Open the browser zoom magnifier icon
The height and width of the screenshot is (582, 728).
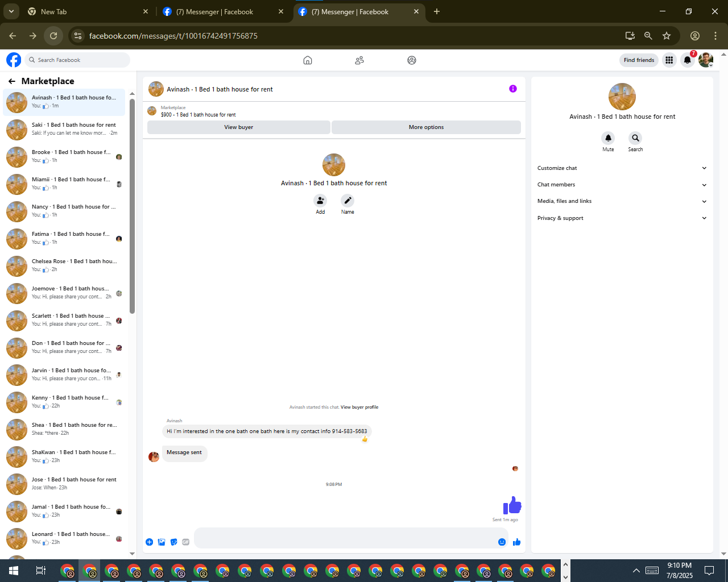[x=648, y=36]
